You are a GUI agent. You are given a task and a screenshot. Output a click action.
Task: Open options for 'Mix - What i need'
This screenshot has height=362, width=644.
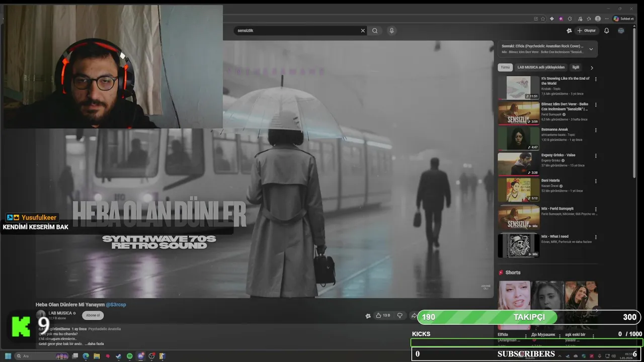596,237
